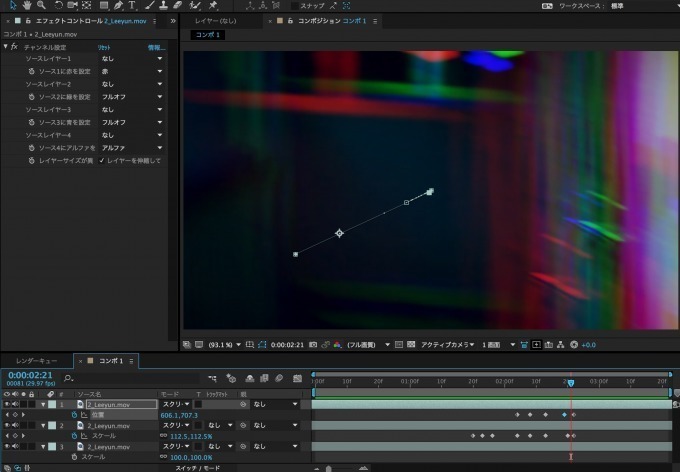Hide layer 1 video with eye icon

(x=7, y=404)
